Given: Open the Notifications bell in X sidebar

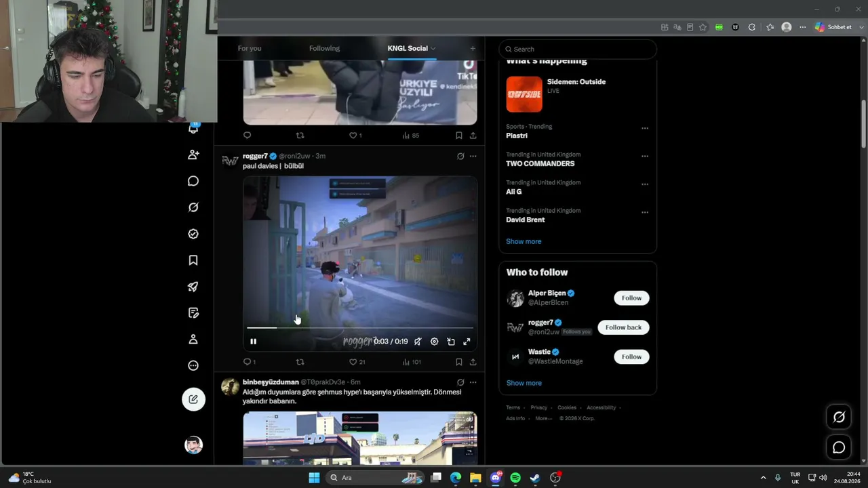Looking at the screenshot, I should pos(193,129).
